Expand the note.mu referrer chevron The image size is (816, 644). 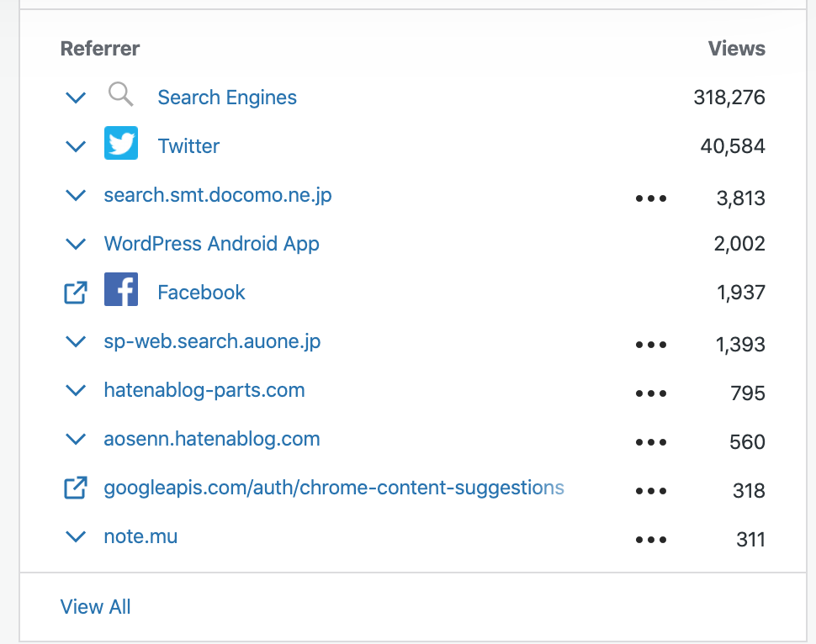76,536
